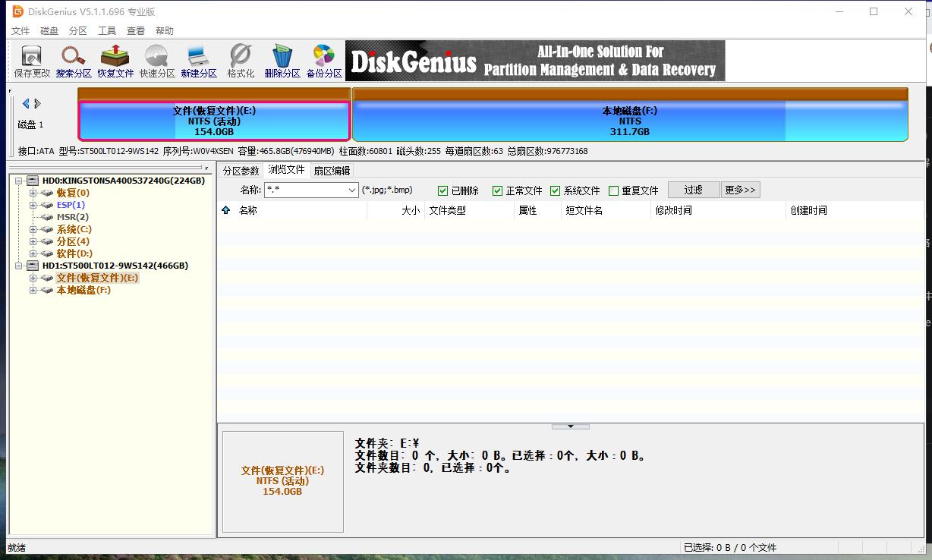Select MSR(2) in the disk tree
Screen dimensions: 932x560
coord(73,217)
